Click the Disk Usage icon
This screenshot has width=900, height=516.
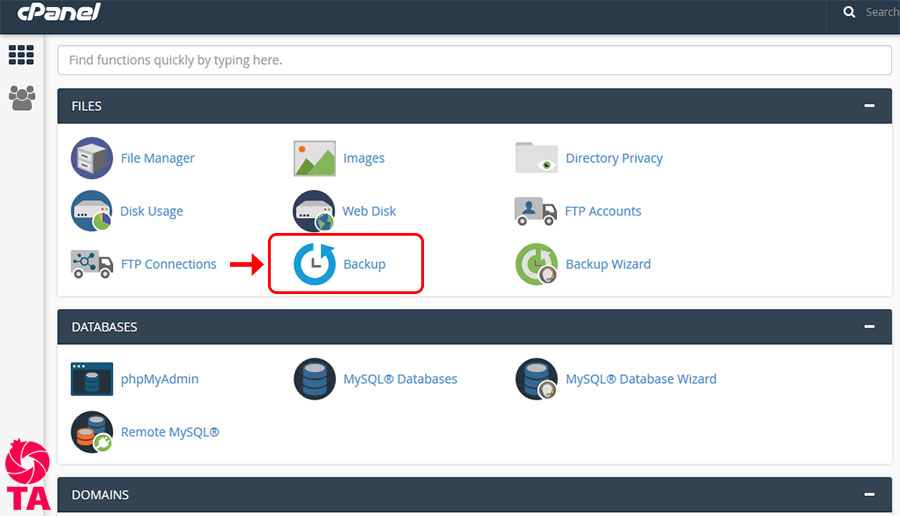(92, 211)
